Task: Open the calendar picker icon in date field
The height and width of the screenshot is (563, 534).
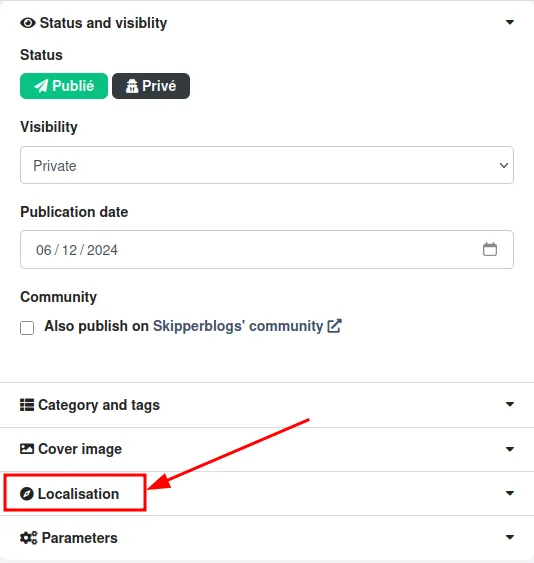Action: [x=490, y=249]
